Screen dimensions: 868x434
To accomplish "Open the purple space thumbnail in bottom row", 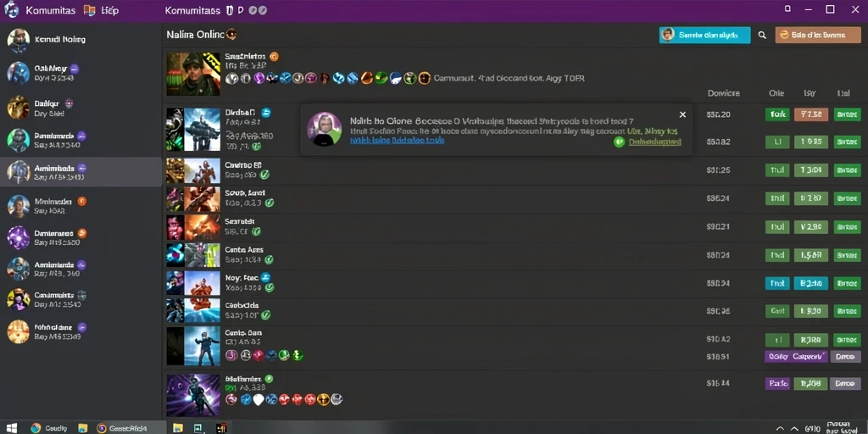I will pyautogui.click(x=193, y=395).
